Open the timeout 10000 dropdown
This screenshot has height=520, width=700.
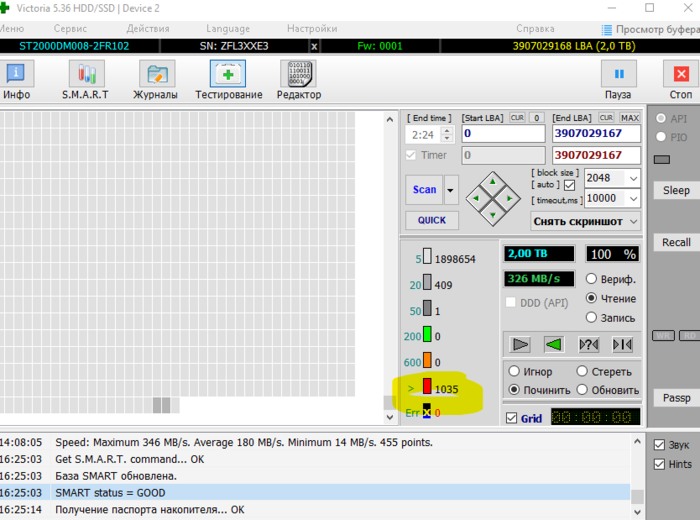pos(633,199)
